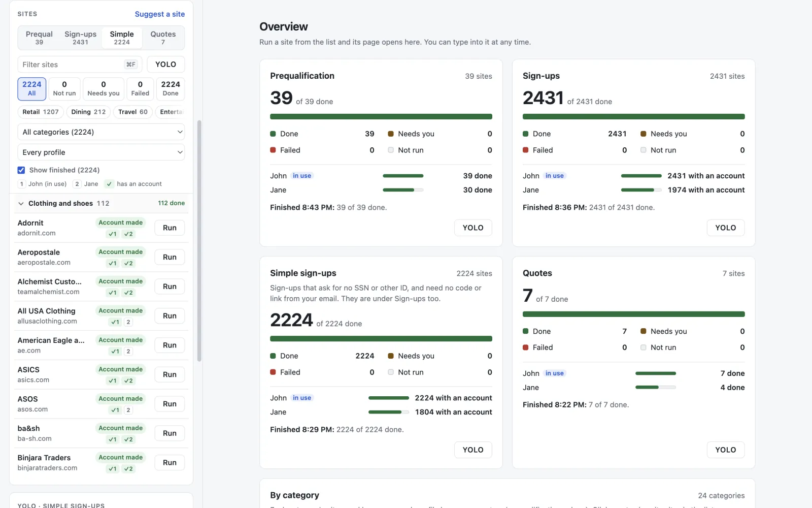812x508 pixels.
Task: Click the Entertainment category chip
Action: [171, 112]
